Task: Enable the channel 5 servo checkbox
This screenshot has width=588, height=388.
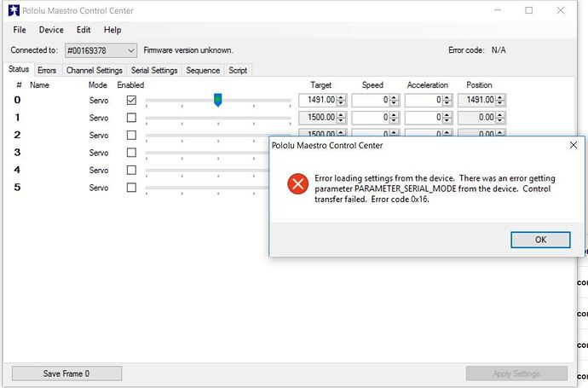Action: click(x=131, y=188)
